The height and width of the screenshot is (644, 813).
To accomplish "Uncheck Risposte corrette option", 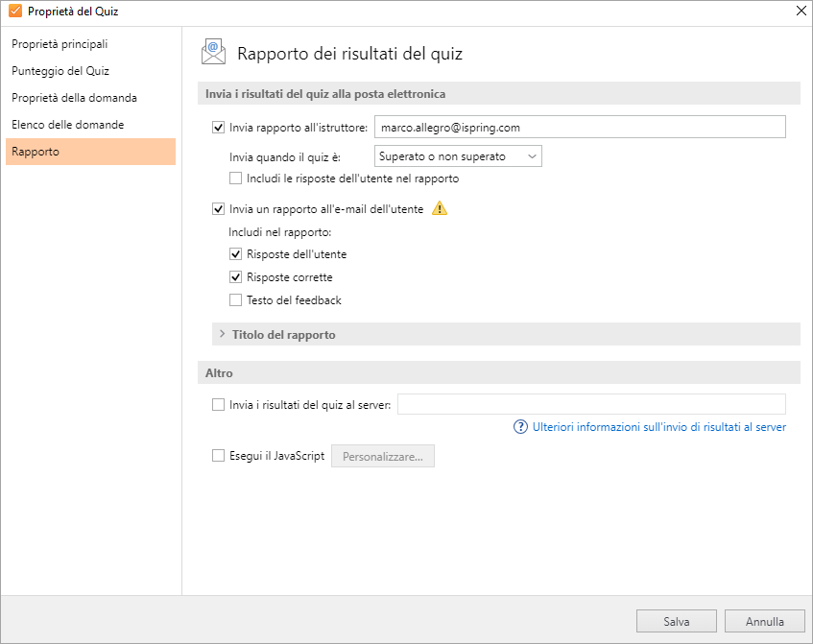I will [x=236, y=277].
